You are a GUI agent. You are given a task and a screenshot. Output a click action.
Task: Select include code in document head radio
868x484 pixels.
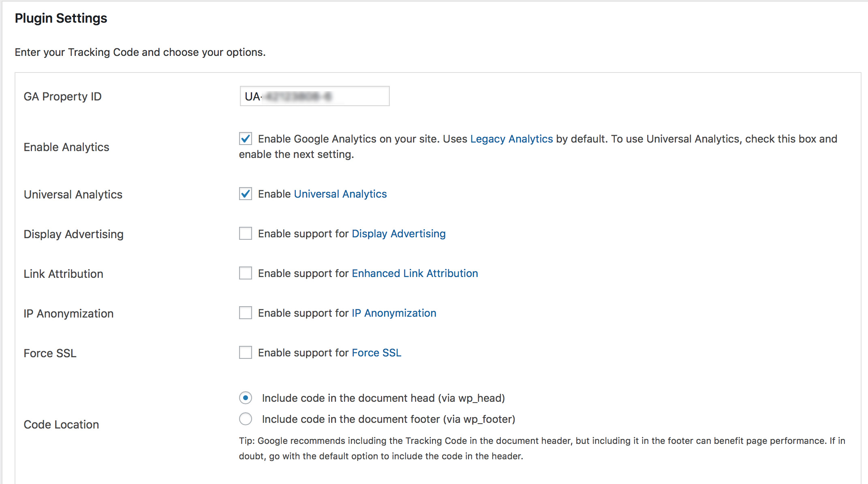[x=246, y=398]
